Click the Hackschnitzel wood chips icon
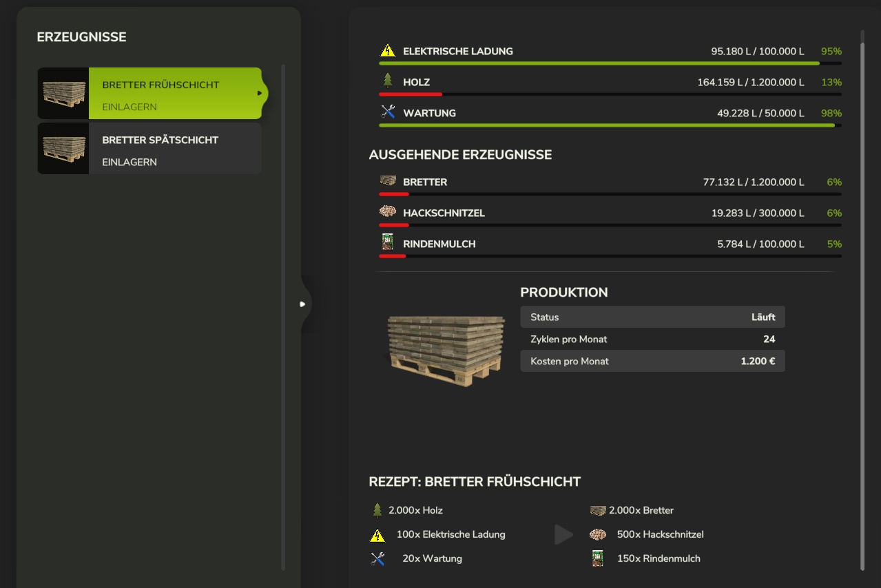The width and height of the screenshot is (881, 588). click(x=388, y=212)
